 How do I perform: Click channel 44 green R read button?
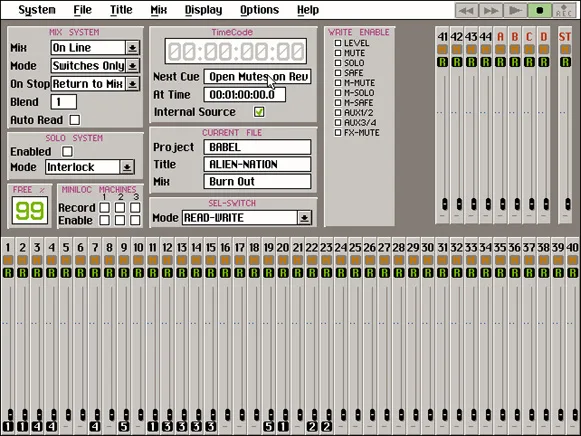pos(486,62)
